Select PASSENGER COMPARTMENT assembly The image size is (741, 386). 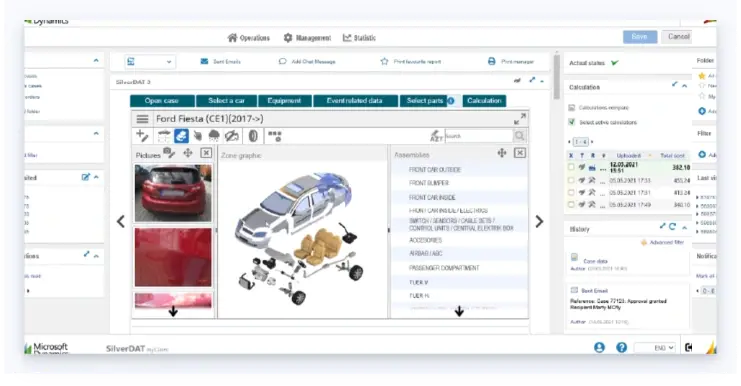459,268
